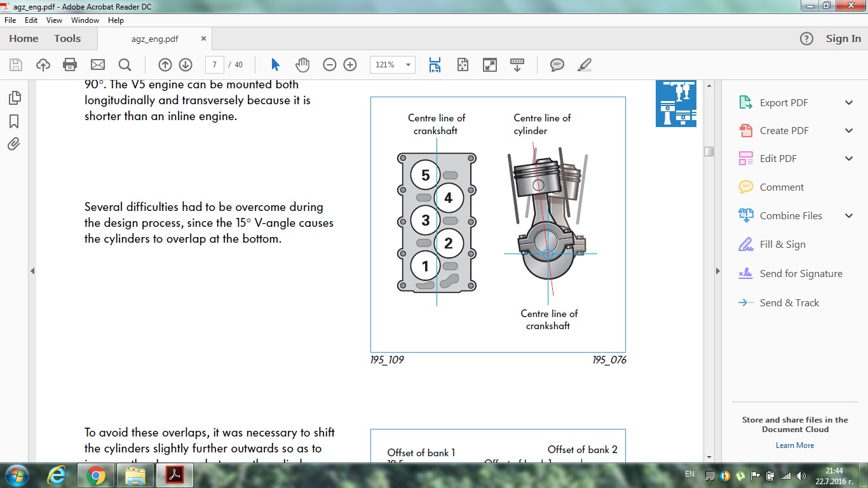
Task: Go to next page arrow
Action: [186, 64]
